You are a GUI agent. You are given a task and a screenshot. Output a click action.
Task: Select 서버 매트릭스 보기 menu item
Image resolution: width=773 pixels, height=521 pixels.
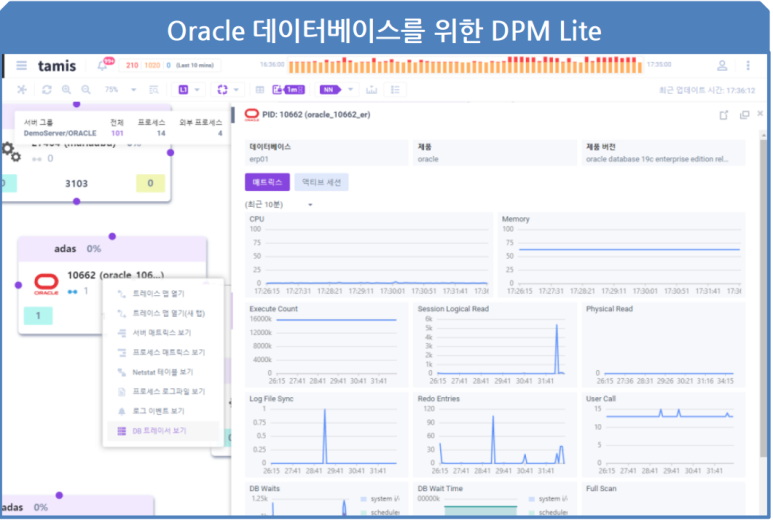click(163, 333)
